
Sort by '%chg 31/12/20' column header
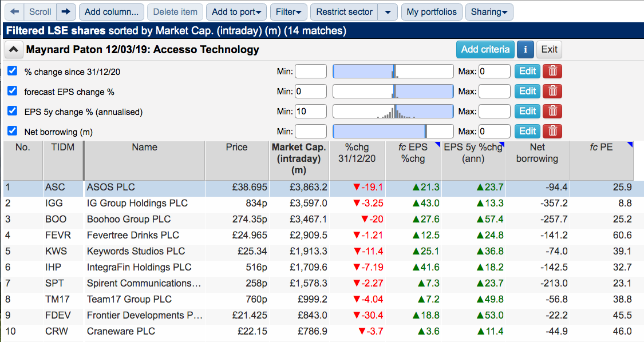click(x=357, y=161)
